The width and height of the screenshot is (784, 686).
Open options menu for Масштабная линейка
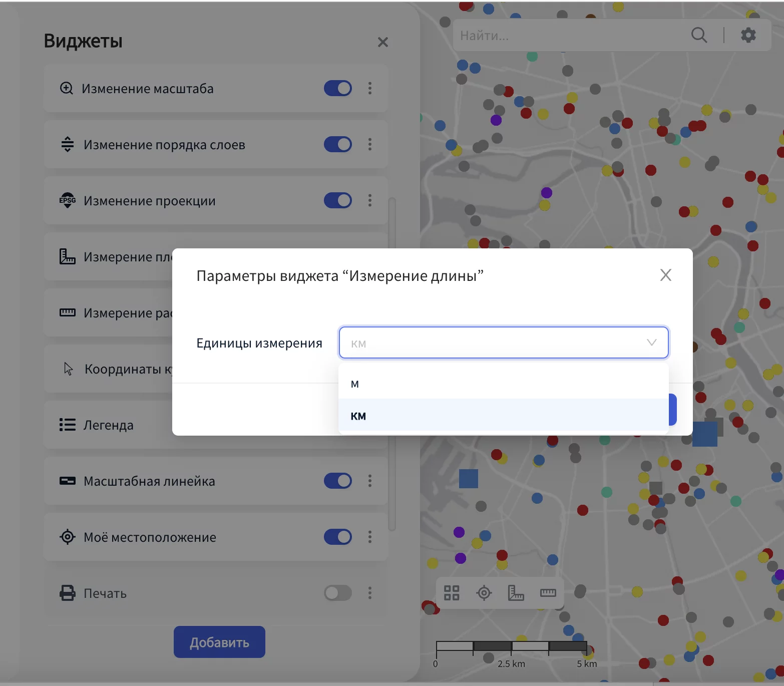(370, 481)
